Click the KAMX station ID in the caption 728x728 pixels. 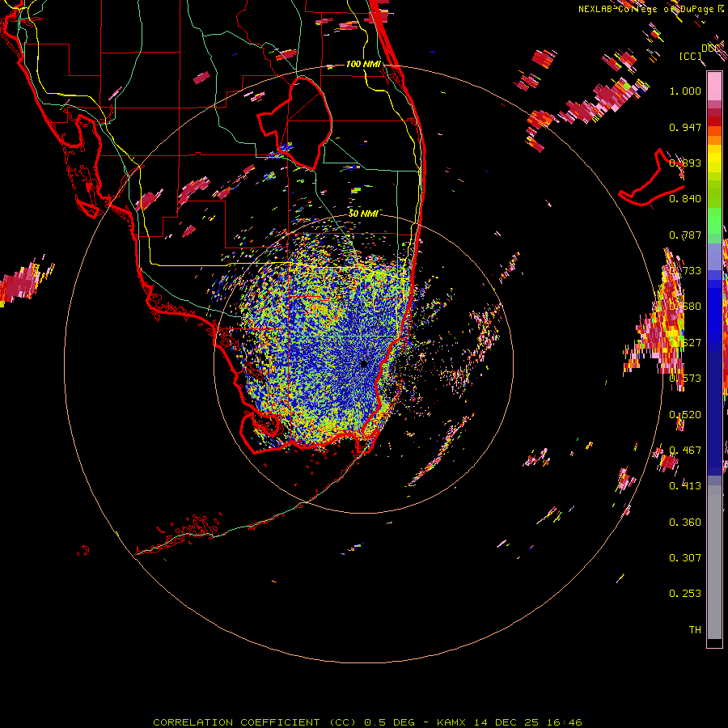point(451,722)
